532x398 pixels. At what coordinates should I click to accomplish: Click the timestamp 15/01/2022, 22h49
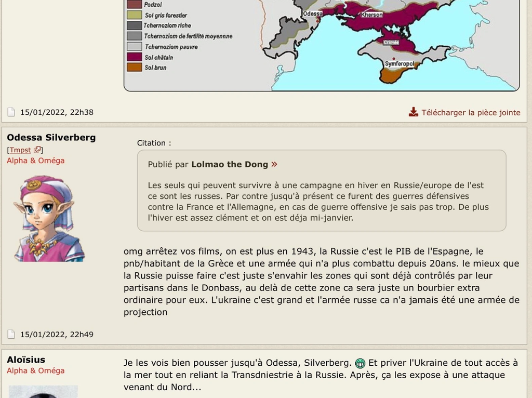pos(57,335)
